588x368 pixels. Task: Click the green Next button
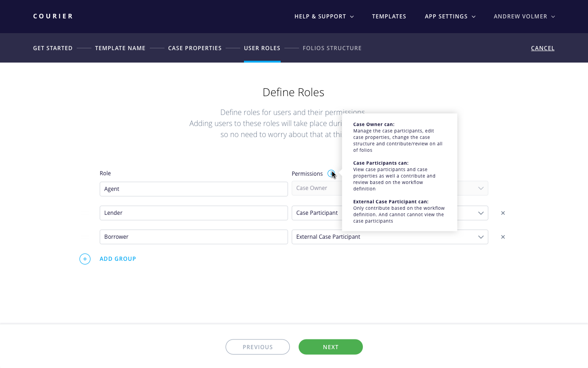point(331,347)
